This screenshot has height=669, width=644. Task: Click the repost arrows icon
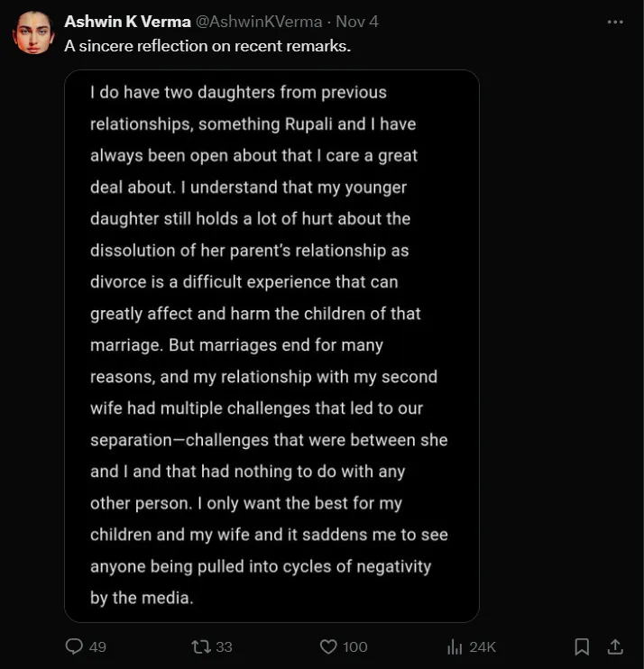pyautogui.click(x=200, y=646)
